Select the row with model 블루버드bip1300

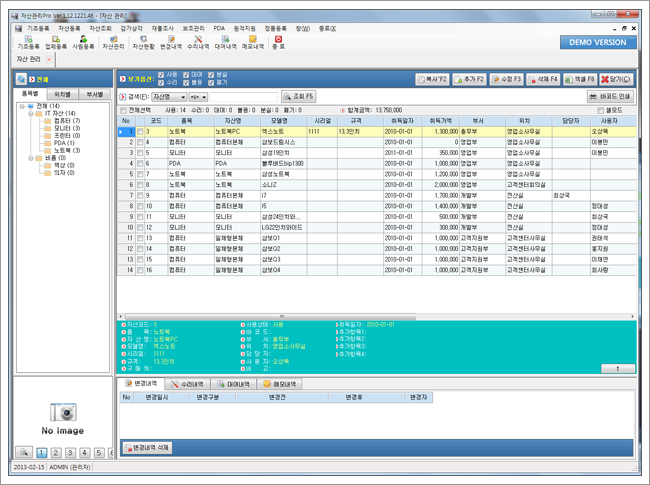(x=377, y=163)
